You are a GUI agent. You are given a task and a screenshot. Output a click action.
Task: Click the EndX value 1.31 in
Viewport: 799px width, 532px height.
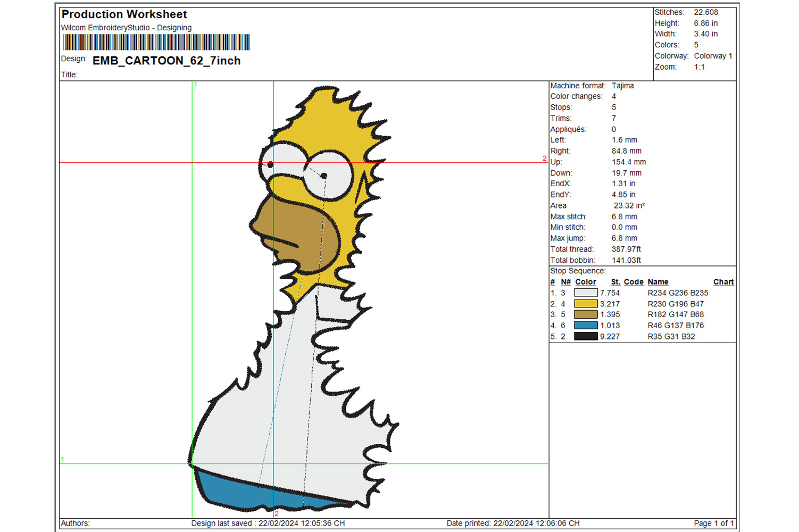click(x=623, y=184)
